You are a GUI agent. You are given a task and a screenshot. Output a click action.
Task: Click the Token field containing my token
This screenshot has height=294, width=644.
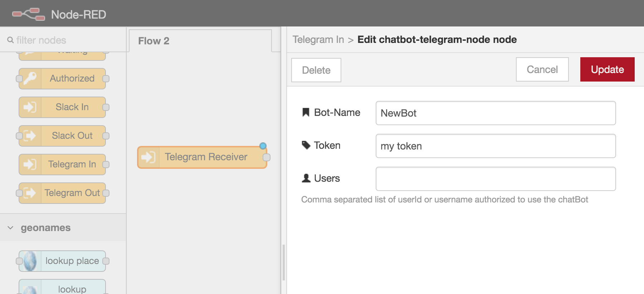tap(496, 146)
